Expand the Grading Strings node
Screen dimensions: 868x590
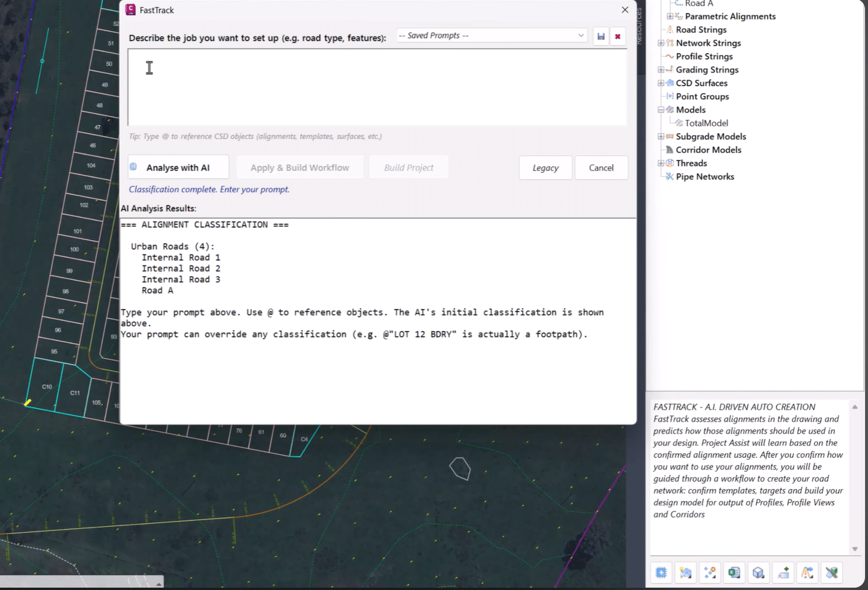(661, 70)
